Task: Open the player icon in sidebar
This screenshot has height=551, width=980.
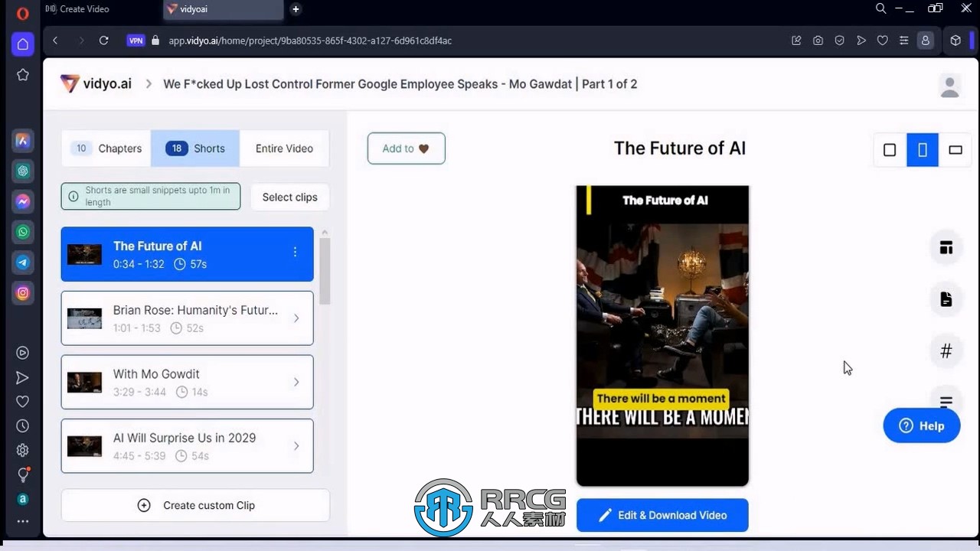Action: (x=22, y=353)
